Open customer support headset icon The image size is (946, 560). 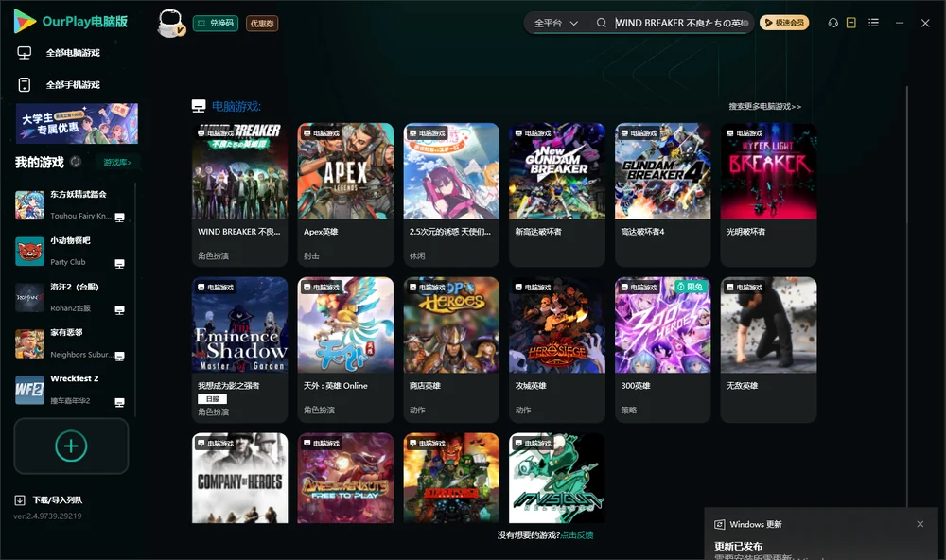(x=833, y=23)
